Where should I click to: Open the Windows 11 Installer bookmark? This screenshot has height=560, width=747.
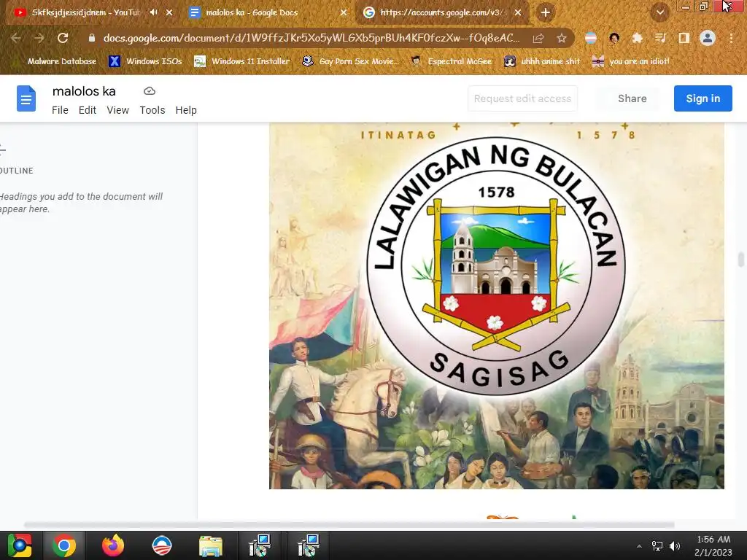tap(242, 61)
